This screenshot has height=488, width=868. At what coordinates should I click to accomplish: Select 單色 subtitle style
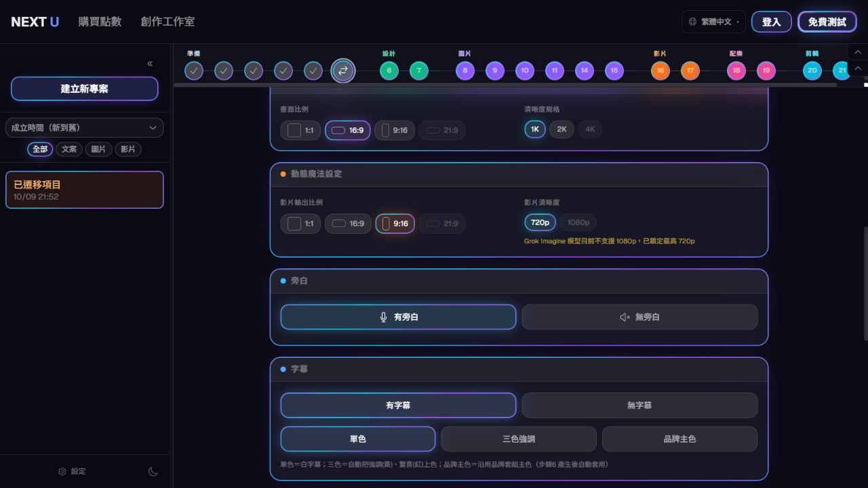pyautogui.click(x=358, y=439)
